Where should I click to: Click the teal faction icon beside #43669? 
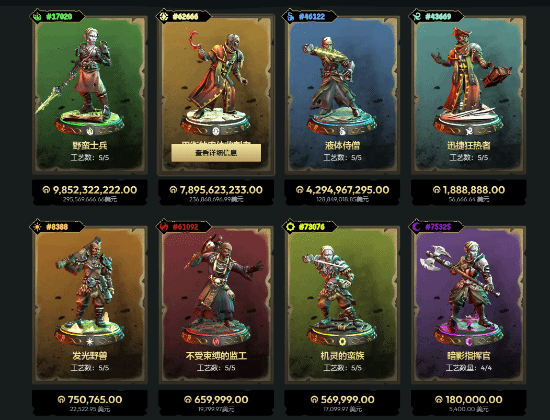417,16
